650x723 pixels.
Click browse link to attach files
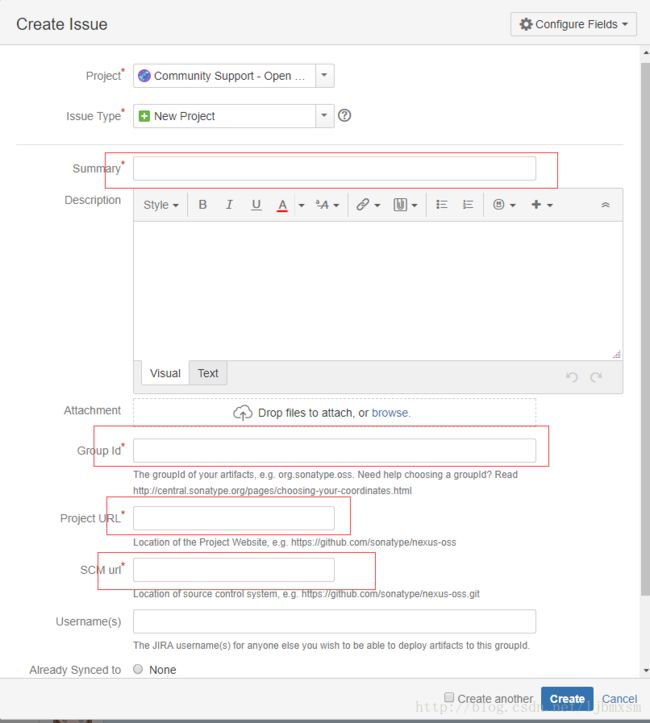[x=391, y=413]
